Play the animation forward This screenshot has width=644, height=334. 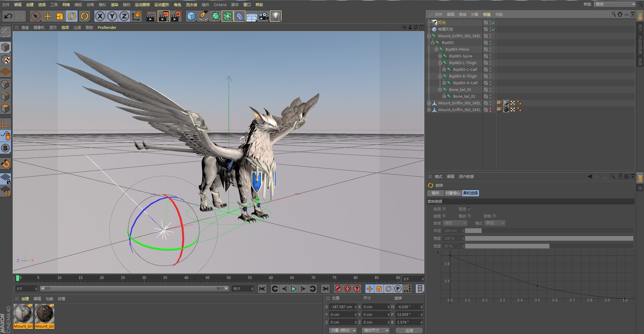tap(293, 289)
